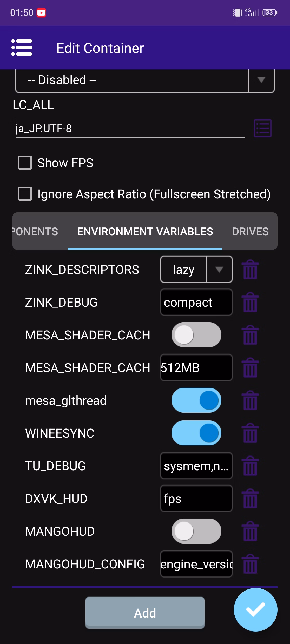This screenshot has height=644, width=290.
Task: Expand the Disabled dropdown at top
Action: (261, 80)
